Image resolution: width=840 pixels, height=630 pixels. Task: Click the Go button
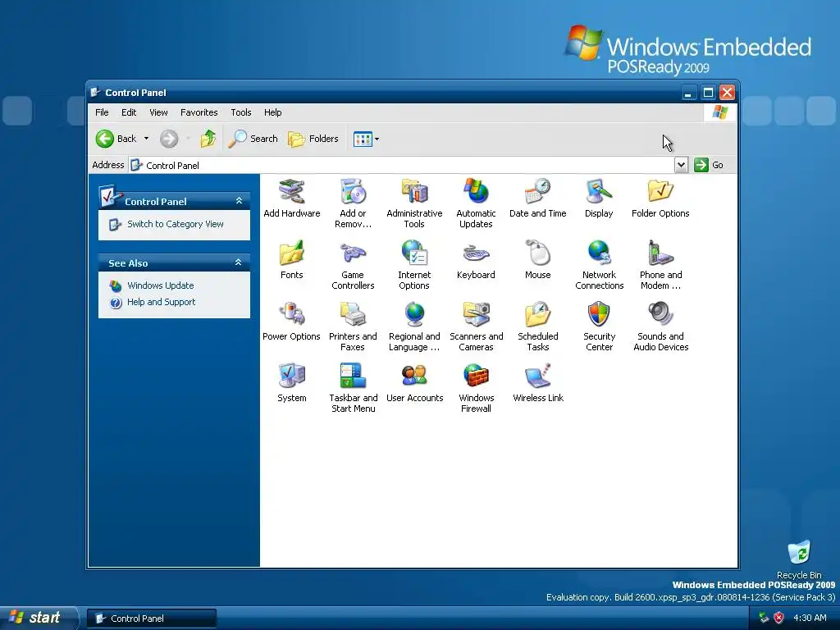click(x=708, y=165)
